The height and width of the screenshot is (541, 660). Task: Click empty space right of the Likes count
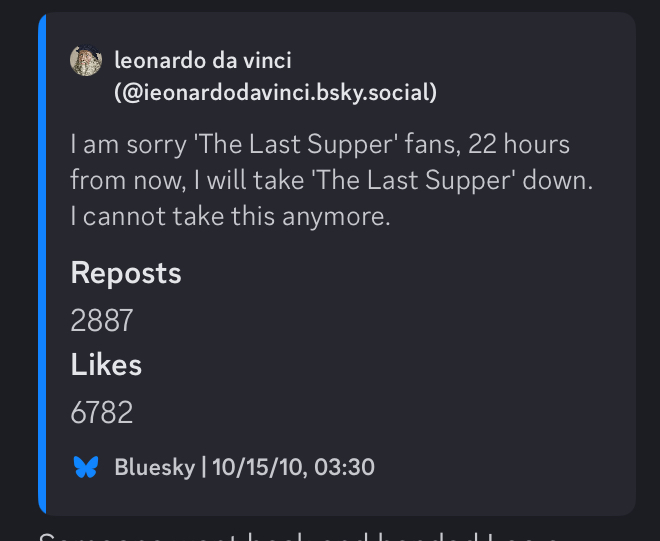(400, 411)
